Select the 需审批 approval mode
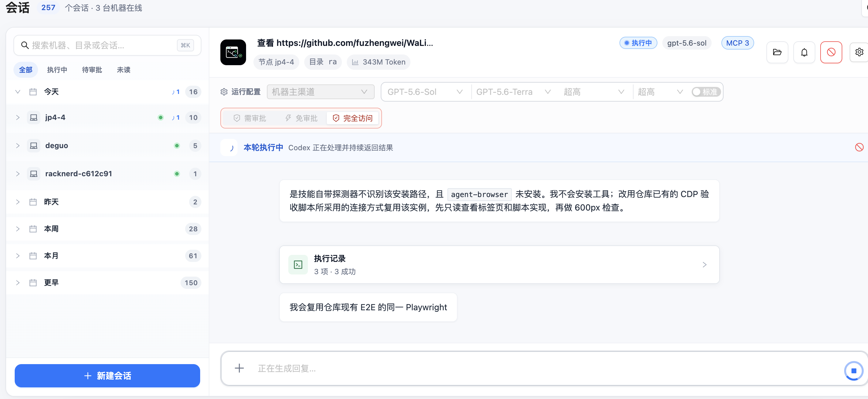Viewport: 868px width, 399px height. [250, 118]
